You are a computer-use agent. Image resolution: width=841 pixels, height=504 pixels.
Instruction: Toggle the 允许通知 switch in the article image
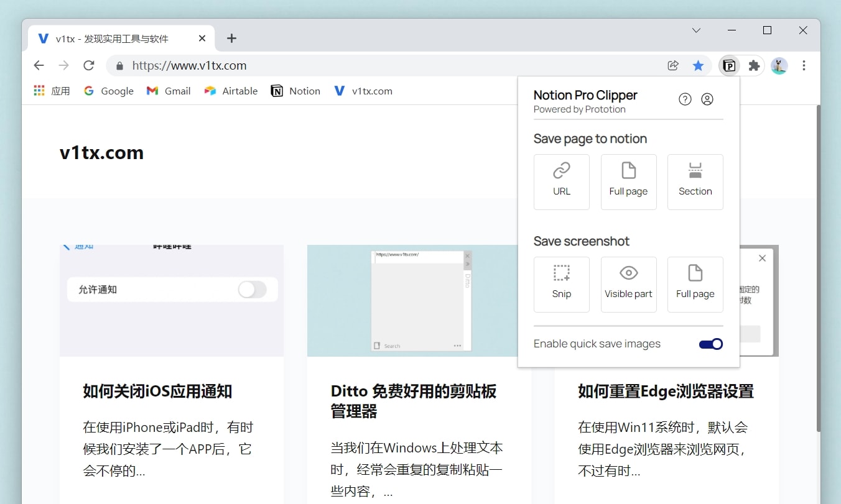(x=252, y=290)
